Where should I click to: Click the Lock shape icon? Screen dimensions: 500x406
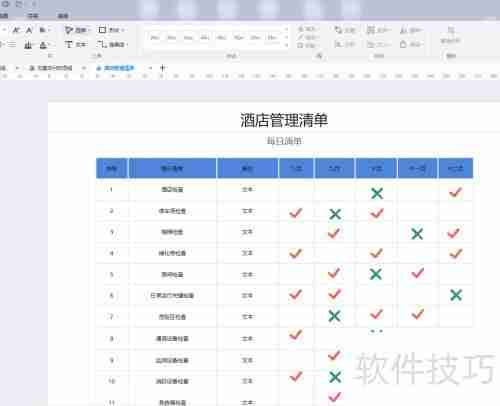pos(412,44)
